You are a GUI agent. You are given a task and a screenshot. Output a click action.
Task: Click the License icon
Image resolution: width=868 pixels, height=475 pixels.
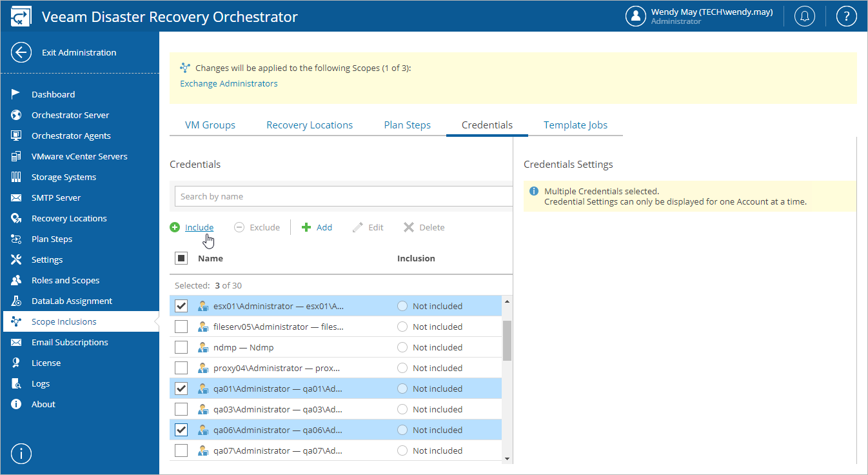[x=17, y=363]
